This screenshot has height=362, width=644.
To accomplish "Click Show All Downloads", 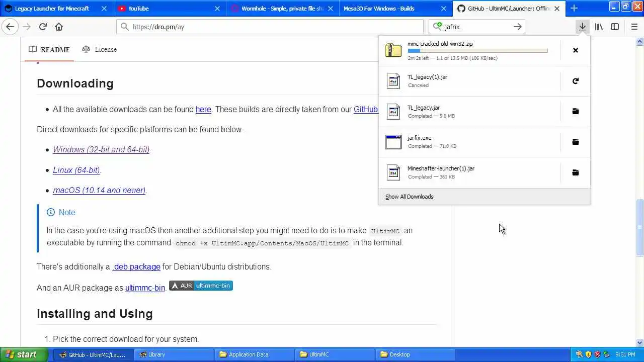I will point(409,197).
